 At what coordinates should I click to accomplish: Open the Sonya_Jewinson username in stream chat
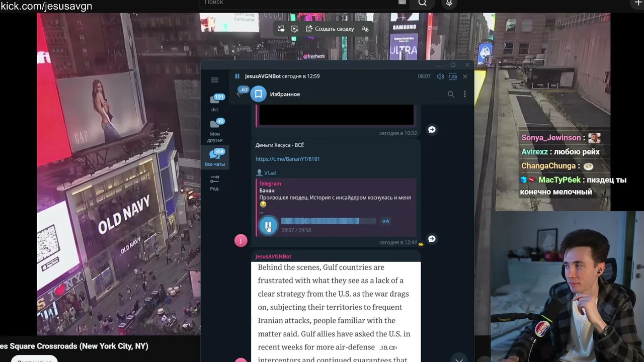point(551,138)
